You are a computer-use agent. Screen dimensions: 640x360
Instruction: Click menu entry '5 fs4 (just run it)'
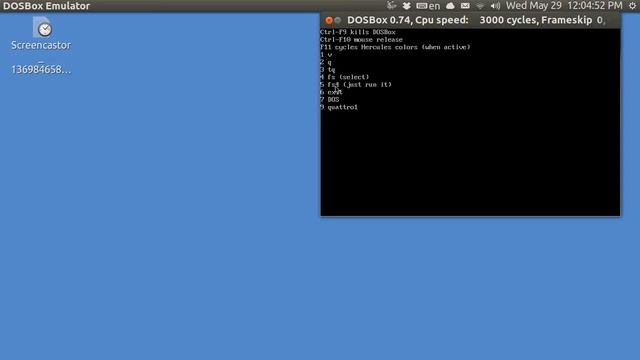coord(356,84)
